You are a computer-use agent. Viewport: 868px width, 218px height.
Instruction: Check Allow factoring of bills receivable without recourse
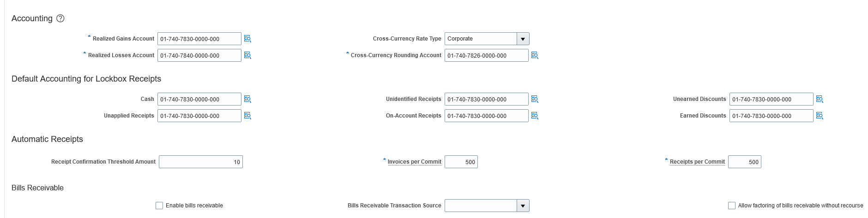pos(732,206)
